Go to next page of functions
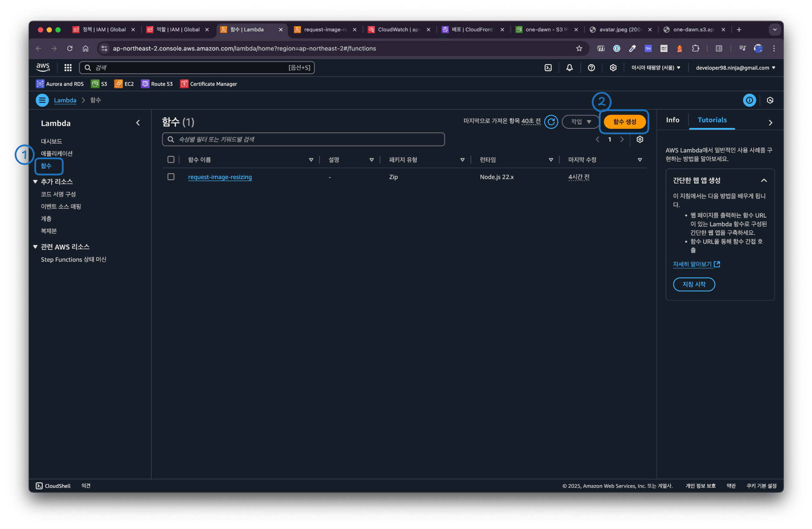812x529 pixels. [622, 140]
